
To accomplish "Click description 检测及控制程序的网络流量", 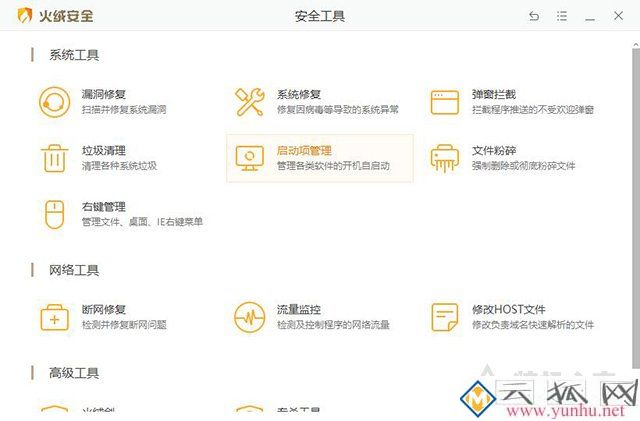I will [333, 325].
